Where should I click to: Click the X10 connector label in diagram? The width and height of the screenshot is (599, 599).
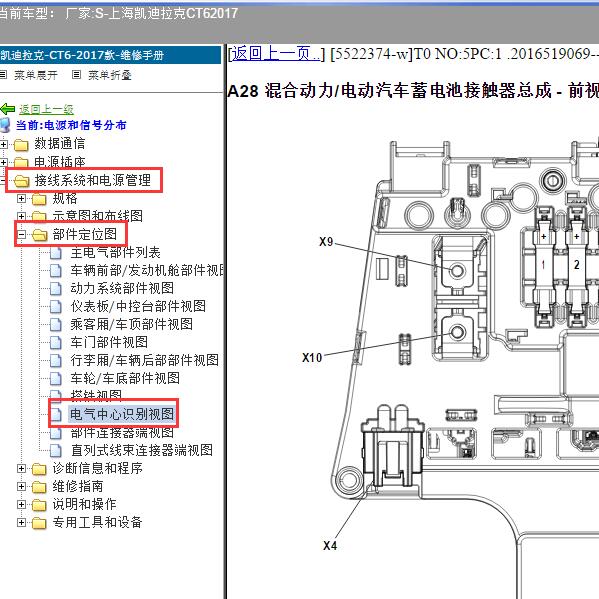312,358
